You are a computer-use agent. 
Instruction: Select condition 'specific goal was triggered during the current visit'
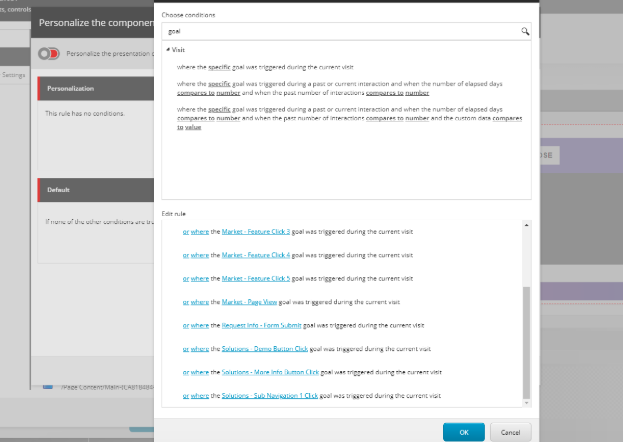[265, 67]
